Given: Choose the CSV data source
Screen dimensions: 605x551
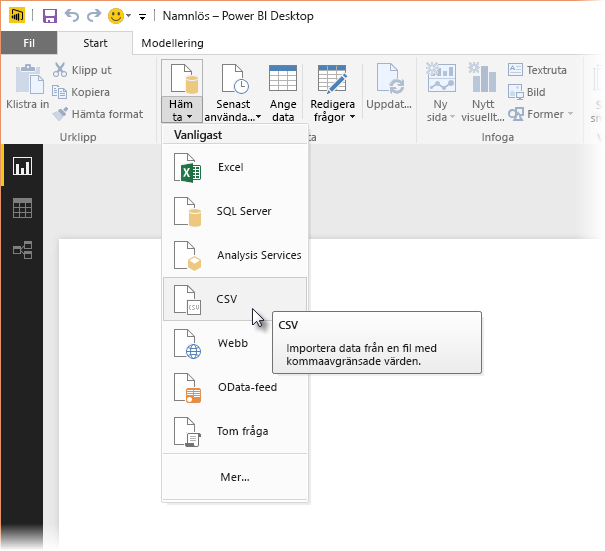Looking at the screenshot, I should tap(235, 299).
